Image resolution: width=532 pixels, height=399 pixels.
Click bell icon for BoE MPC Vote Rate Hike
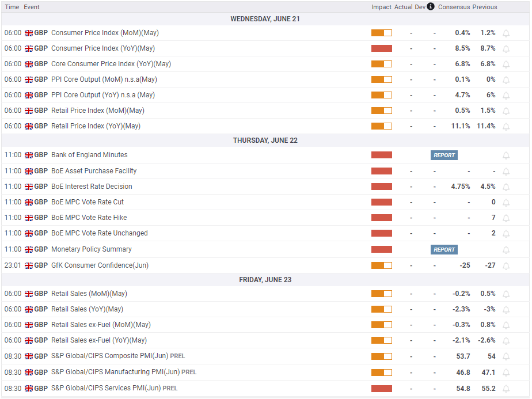point(506,218)
